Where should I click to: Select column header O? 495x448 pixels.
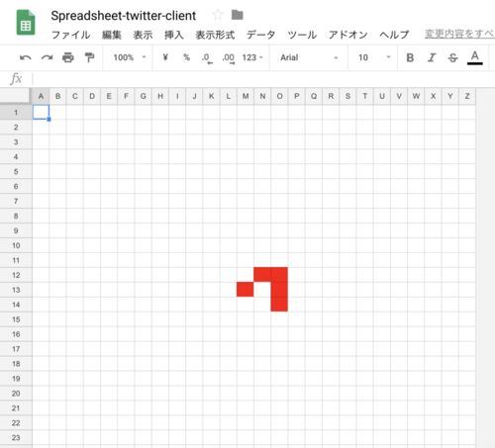(x=279, y=96)
